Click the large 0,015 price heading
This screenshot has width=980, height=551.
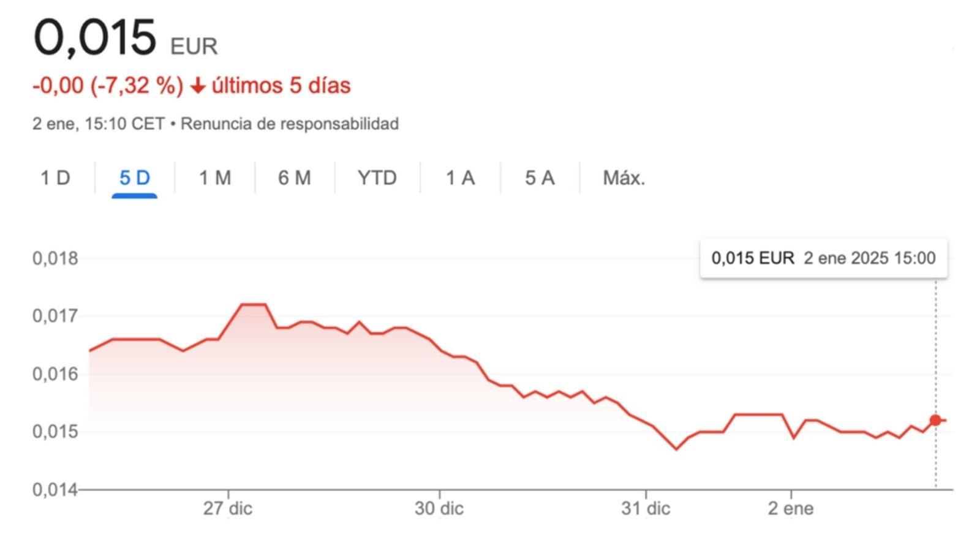pyautogui.click(x=95, y=38)
